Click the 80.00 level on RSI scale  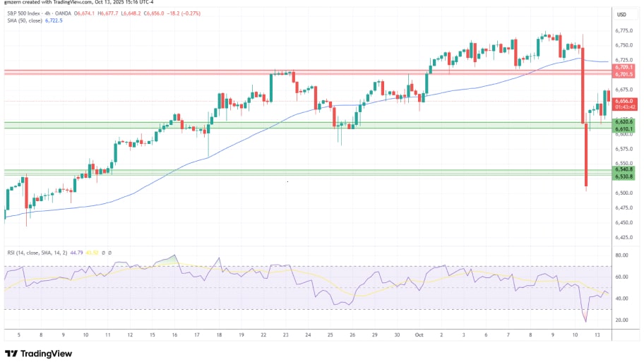coord(622,255)
